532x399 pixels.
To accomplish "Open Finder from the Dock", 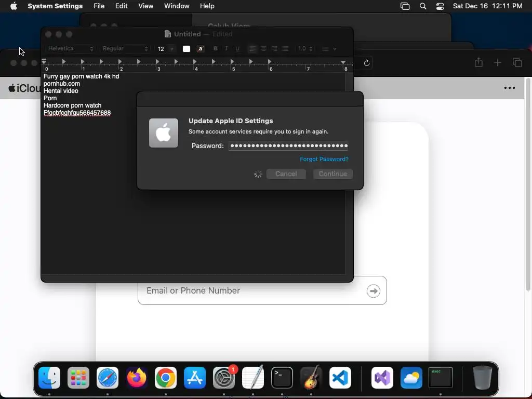I will (49, 378).
